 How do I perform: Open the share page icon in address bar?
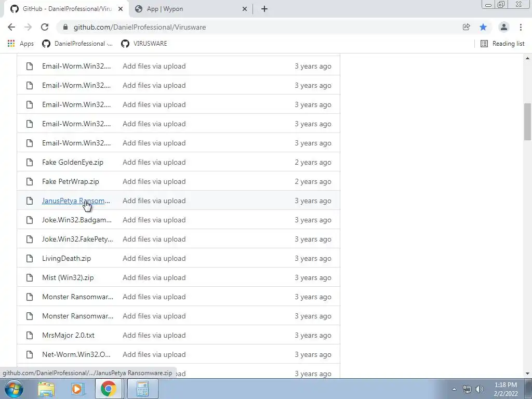click(x=466, y=27)
